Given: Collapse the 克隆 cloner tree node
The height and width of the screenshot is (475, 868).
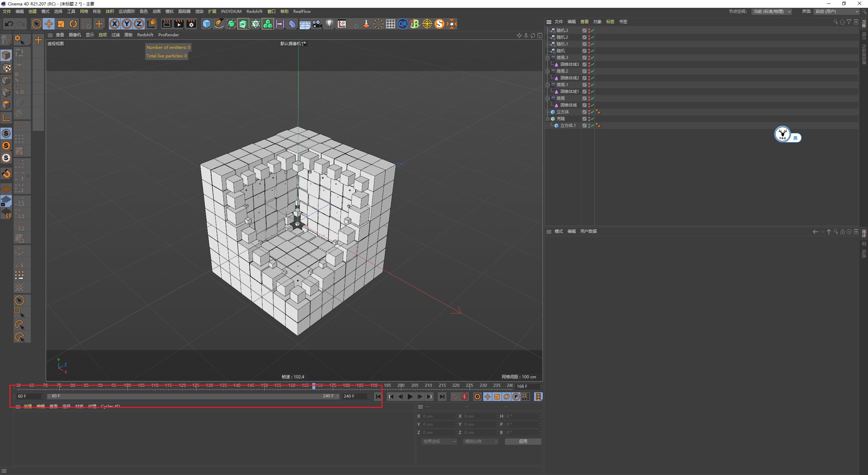Looking at the screenshot, I should 548,119.
